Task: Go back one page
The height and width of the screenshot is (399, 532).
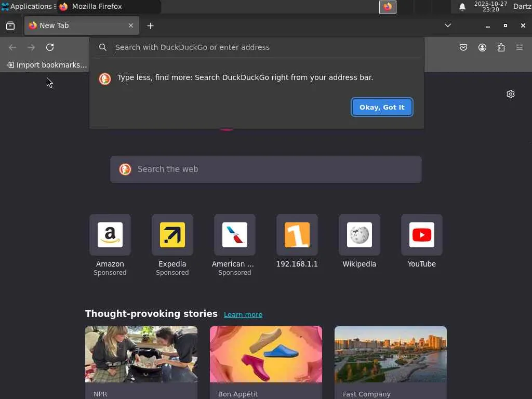Action: click(12, 47)
